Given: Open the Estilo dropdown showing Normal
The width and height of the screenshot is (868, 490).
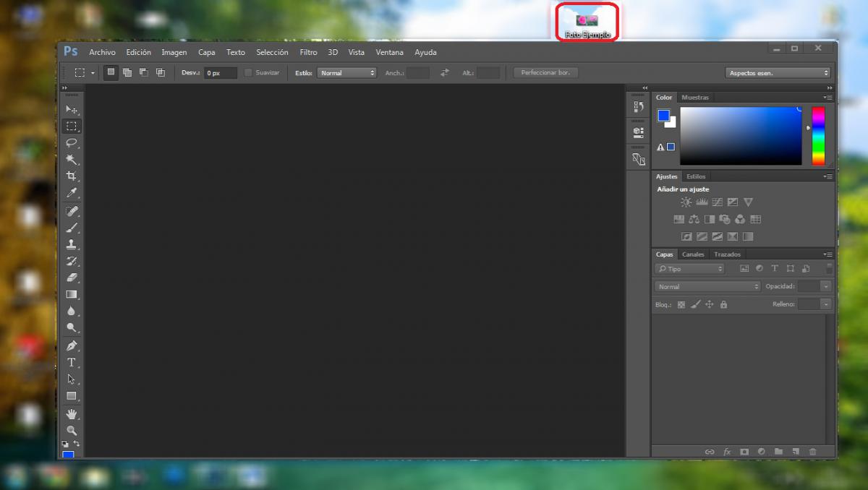Looking at the screenshot, I should point(346,73).
